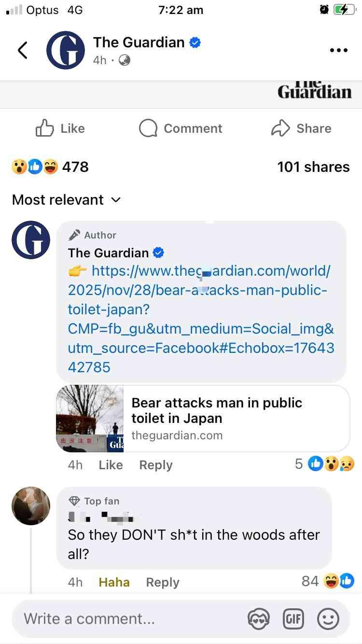Screen dimensions: 362x644
Task: Tap the avatar sticker icon in comment bar
Action: tap(258, 619)
